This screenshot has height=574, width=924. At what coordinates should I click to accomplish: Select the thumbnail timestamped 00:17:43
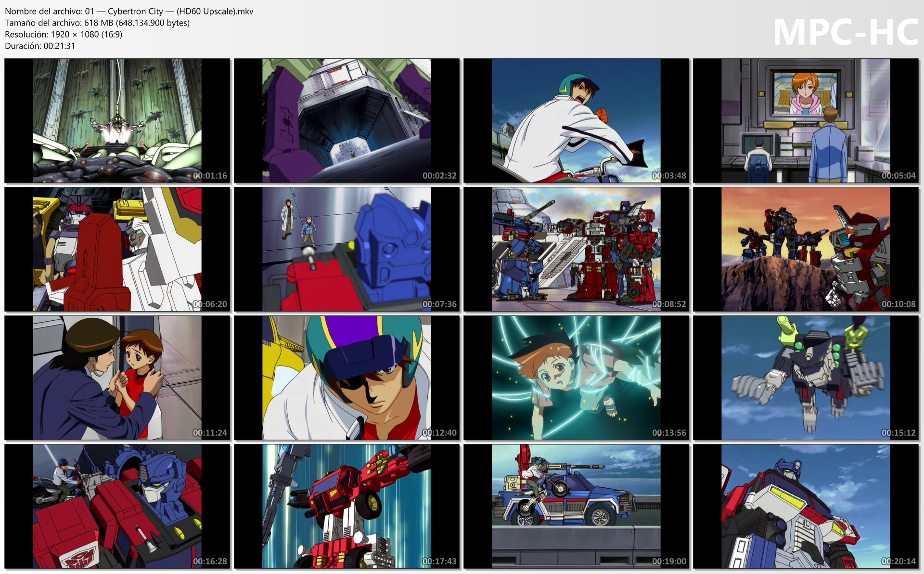(347, 506)
